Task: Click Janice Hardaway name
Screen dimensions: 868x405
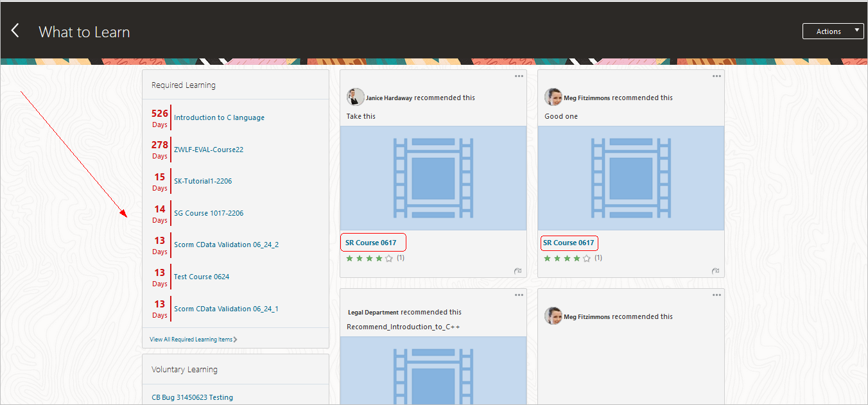Action: (x=389, y=98)
